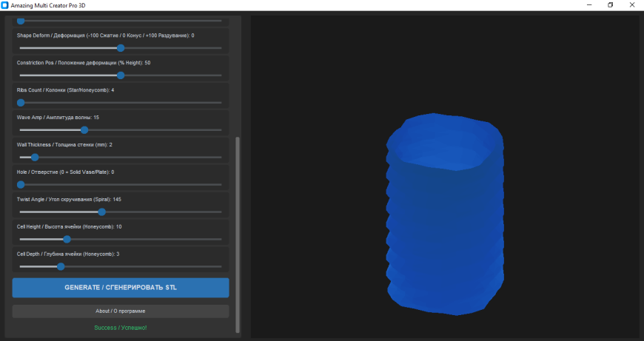Viewport: 644px width, 341px height.
Task: Click the Twist Angle / Угол скручивания label
Action: coord(69,200)
